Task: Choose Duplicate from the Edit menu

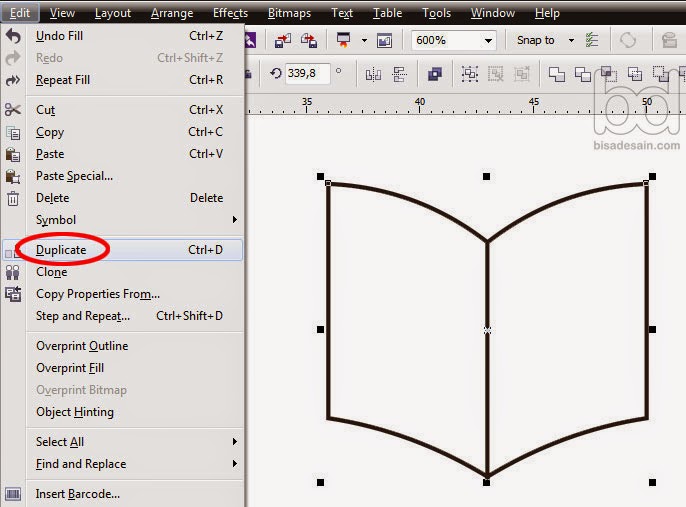Action: [x=122, y=250]
